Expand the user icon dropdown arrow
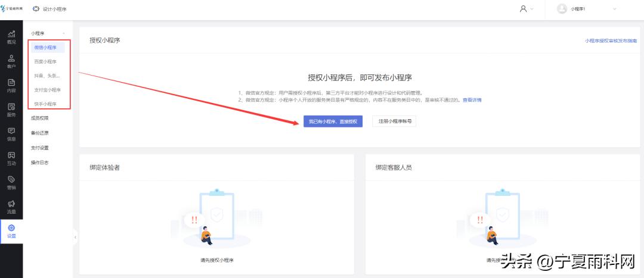Screen dimensions: 644x278 pyautogui.click(x=532, y=8)
